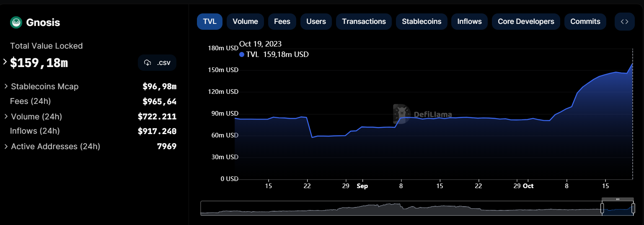Download data with the .csv button
This screenshot has width=644, height=225.
click(x=157, y=63)
